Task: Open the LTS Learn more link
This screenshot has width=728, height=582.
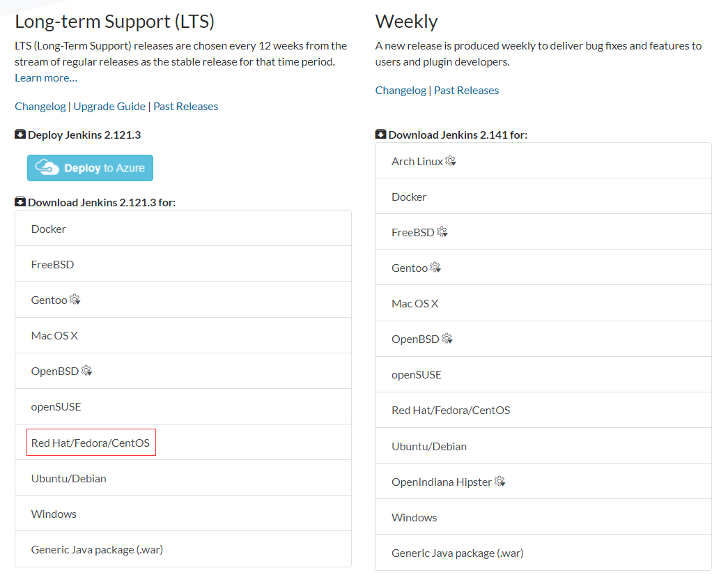Action: (x=46, y=78)
